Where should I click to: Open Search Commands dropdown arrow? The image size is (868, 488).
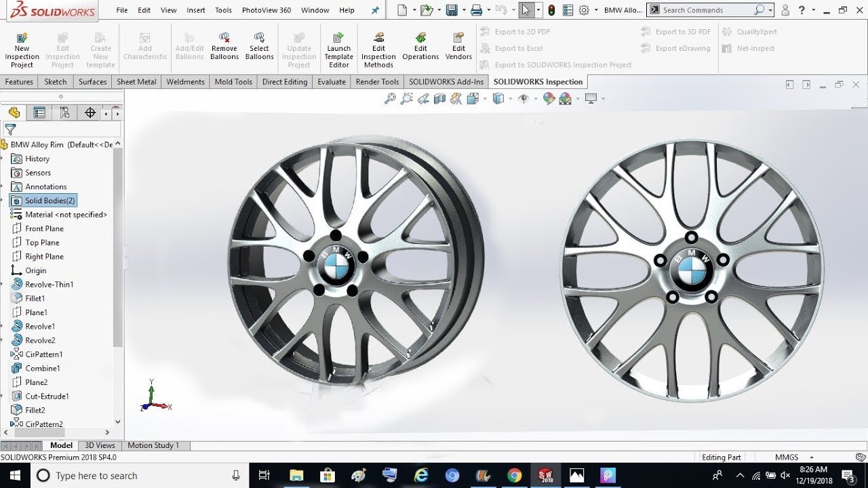click(x=772, y=10)
